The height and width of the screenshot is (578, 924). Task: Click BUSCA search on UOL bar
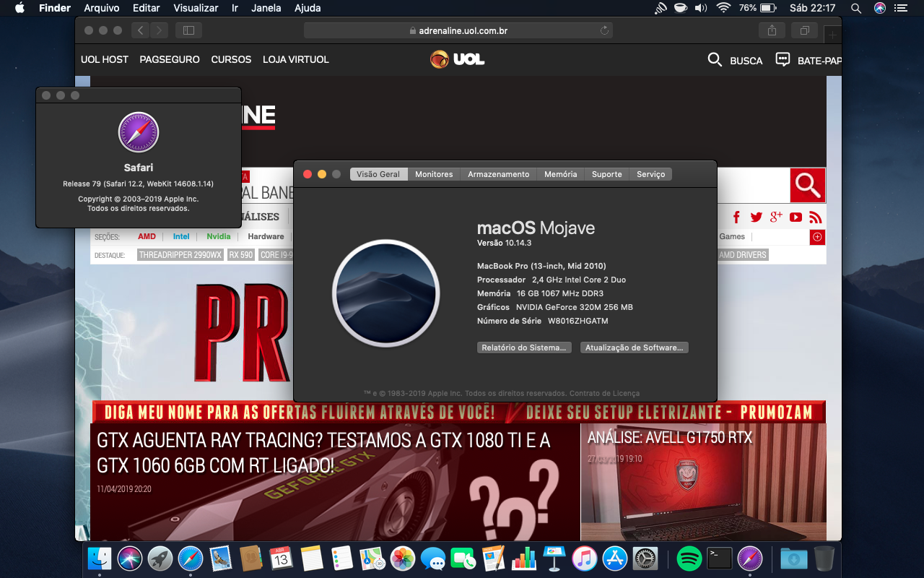(x=735, y=60)
